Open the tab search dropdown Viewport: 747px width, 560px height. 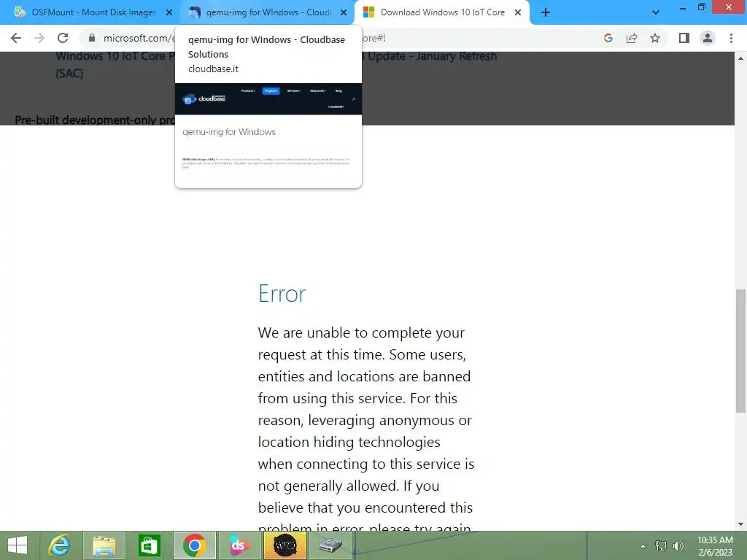656,13
